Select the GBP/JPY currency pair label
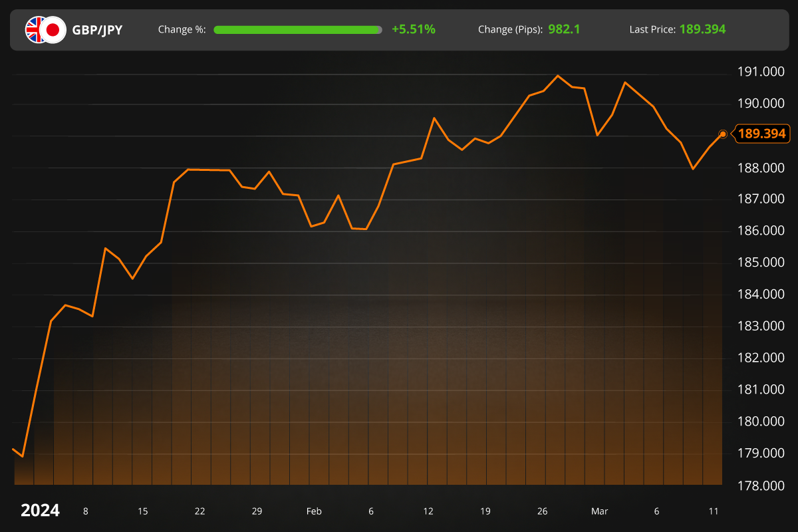The image size is (798, 532). [97, 29]
